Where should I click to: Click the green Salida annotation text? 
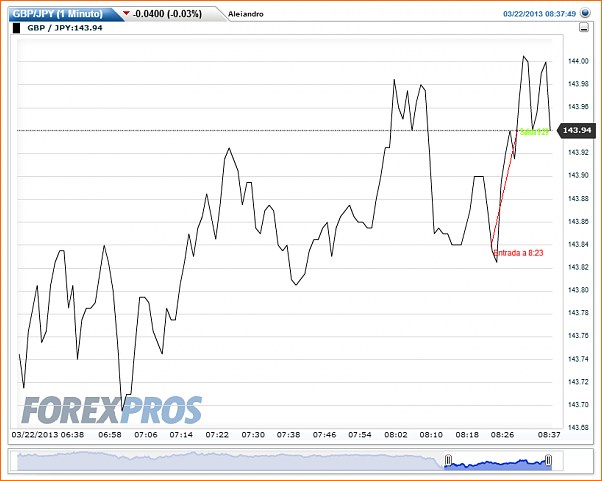(x=534, y=132)
